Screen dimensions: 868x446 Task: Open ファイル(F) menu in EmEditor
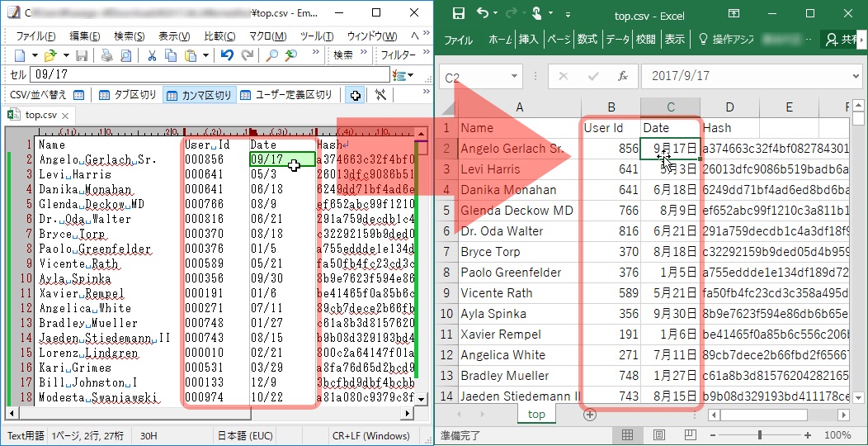(35, 36)
